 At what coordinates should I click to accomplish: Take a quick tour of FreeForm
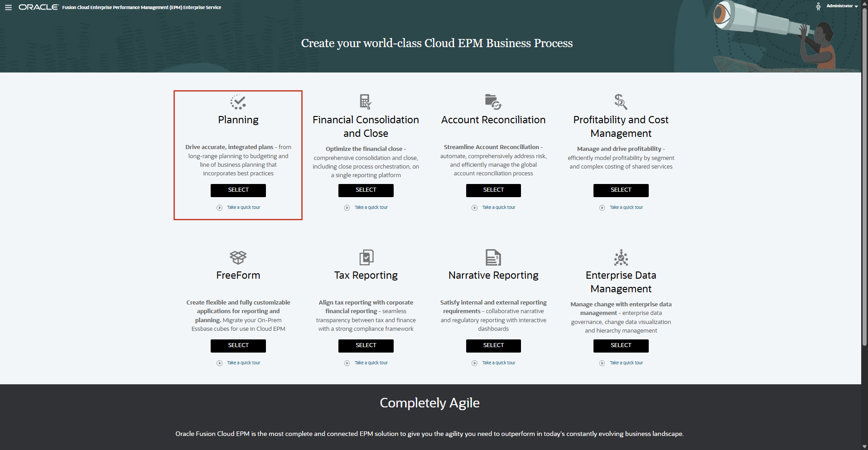244,363
